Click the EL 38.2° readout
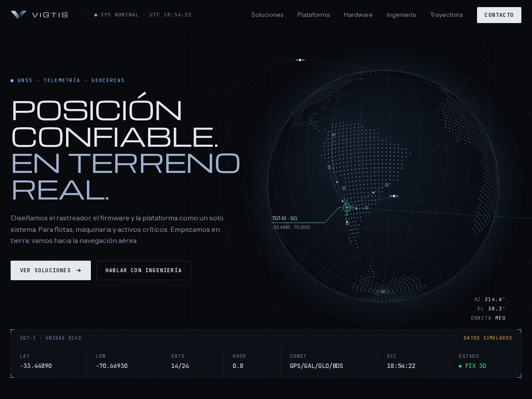Image resolution: width=532 pixels, height=399 pixels. [491, 309]
